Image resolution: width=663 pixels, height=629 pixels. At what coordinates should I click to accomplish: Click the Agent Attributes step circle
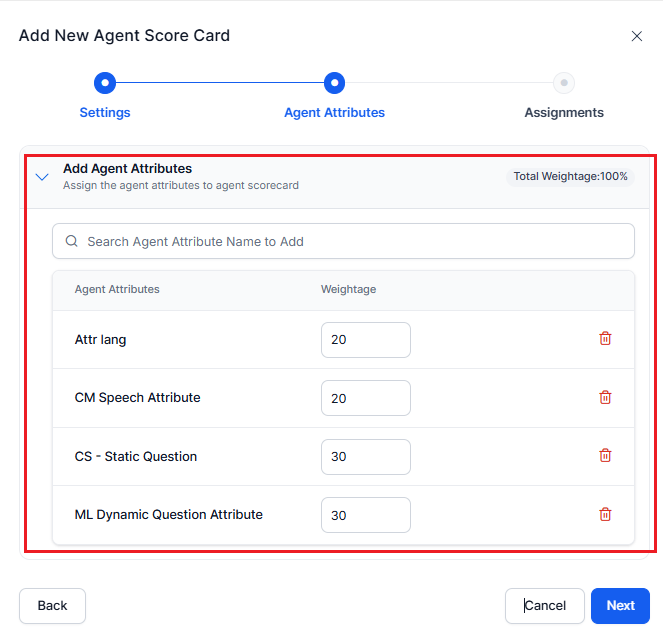tap(335, 83)
